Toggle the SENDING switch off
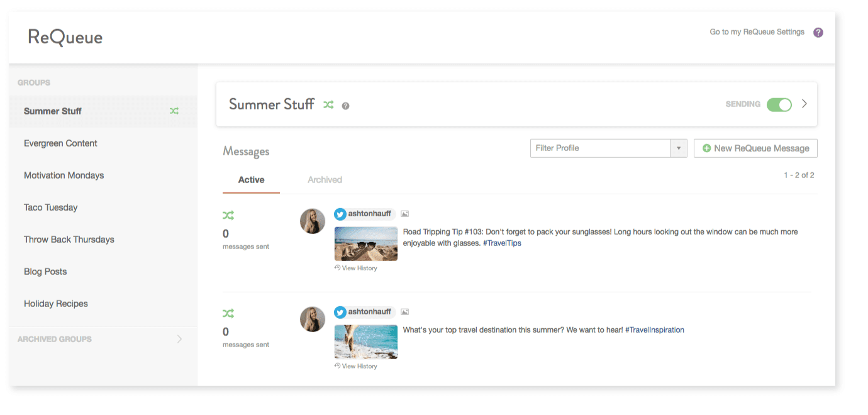The height and width of the screenshot is (415, 868). click(779, 104)
